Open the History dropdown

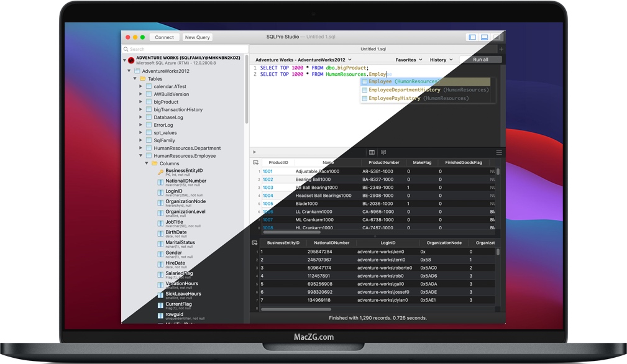[x=441, y=60]
